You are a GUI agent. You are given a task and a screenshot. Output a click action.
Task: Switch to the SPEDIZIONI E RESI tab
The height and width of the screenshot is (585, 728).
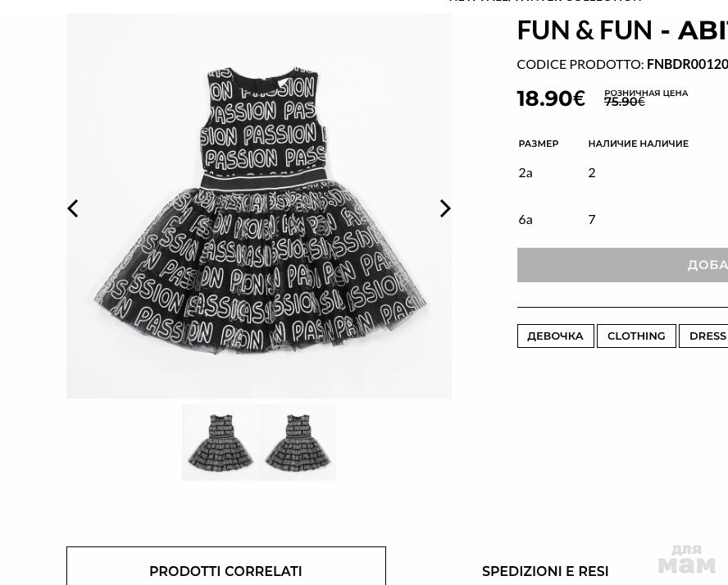tap(545, 571)
